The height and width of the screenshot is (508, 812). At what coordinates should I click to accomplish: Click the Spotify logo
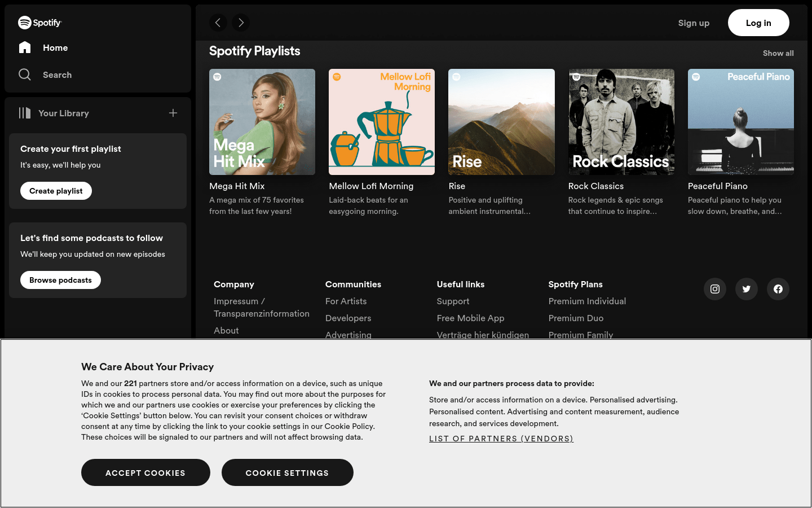tap(39, 23)
